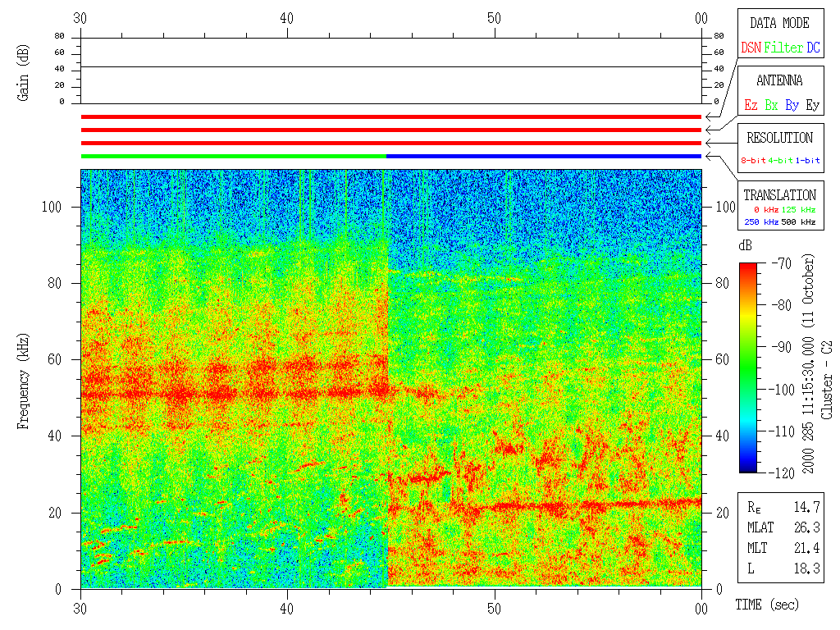
Task: Choose the green Bx antenna label
Action: click(x=771, y=105)
